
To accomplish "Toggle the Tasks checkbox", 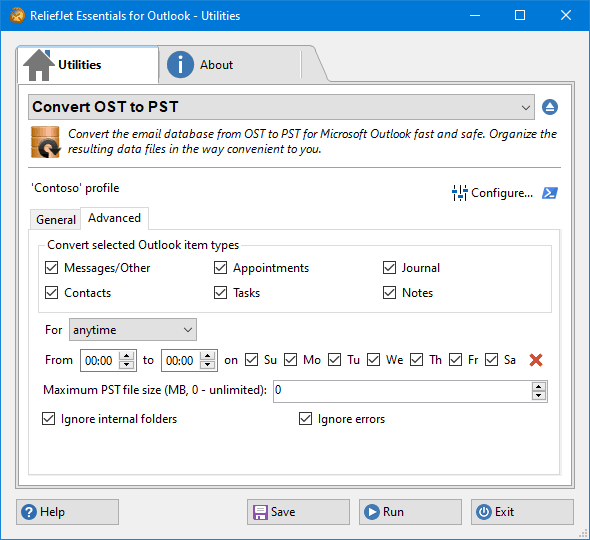I will 220,293.
